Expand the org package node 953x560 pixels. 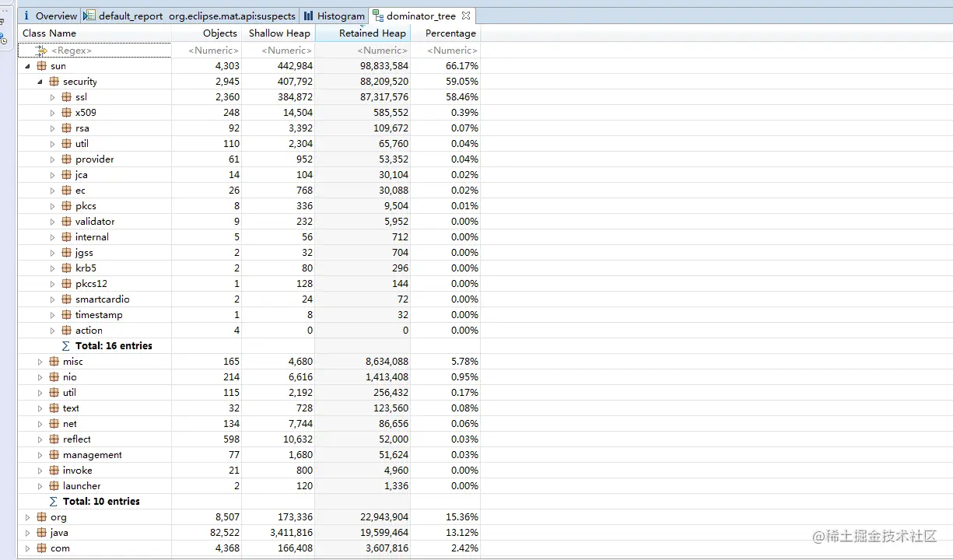28,517
